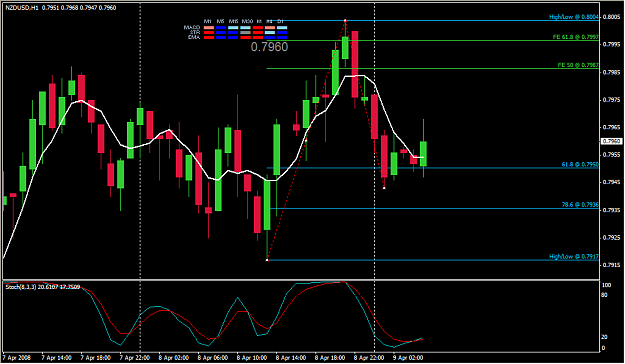The height and width of the screenshot is (364, 625).
Task: Click the 7 Apr 14:00 time label
Action: [x=57, y=358]
